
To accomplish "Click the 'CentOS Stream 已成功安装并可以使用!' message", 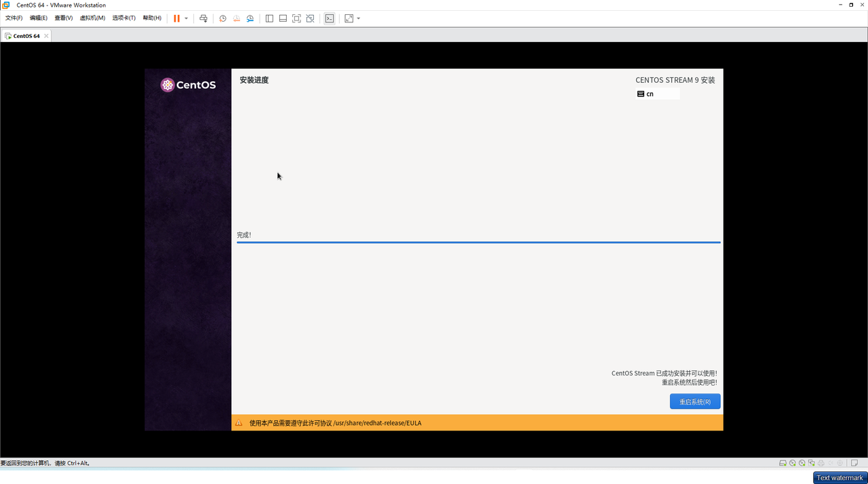I will point(664,373).
